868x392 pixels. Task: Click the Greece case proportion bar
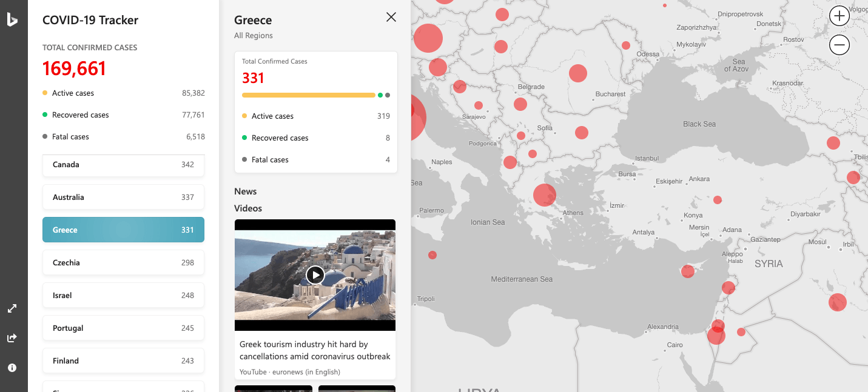pyautogui.click(x=316, y=95)
